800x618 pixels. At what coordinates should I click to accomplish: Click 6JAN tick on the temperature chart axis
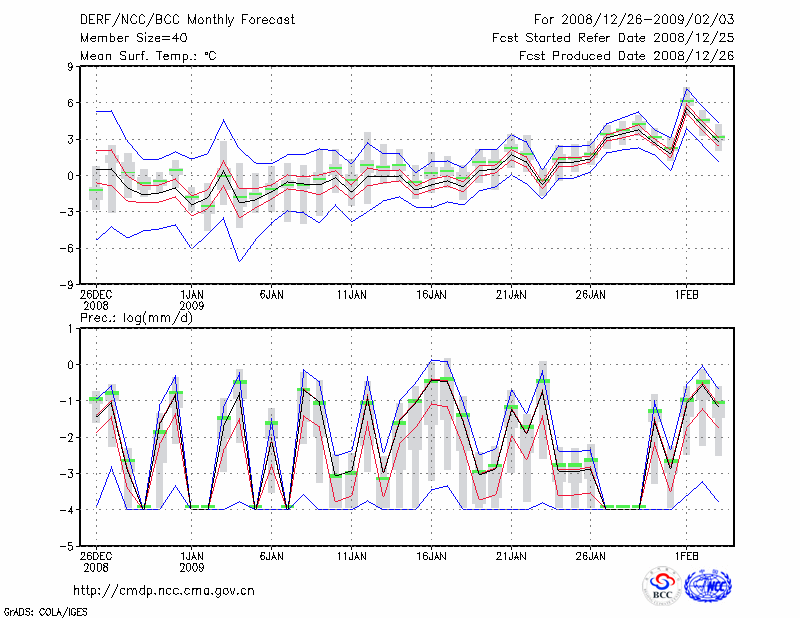pyautogui.click(x=271, y=295)
